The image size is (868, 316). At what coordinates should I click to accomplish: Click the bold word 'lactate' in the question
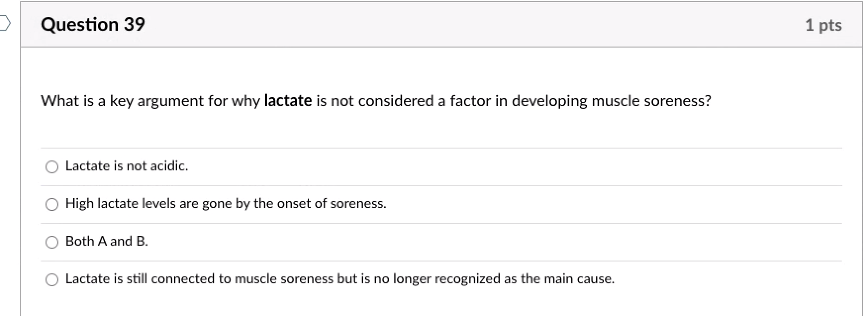tap(288, 101)
